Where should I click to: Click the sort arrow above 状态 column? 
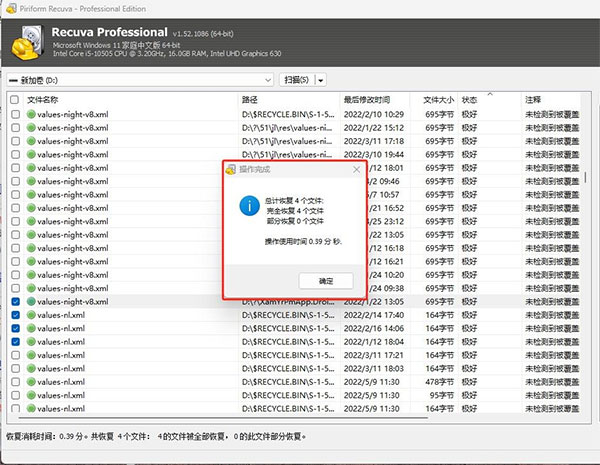click(490, 93)
